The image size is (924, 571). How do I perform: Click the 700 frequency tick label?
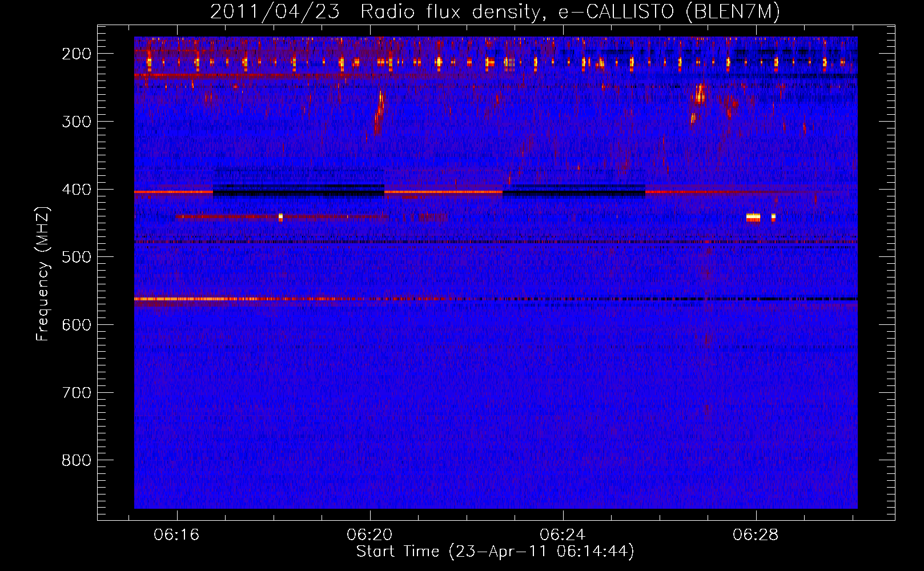click(x=77, y=393)
